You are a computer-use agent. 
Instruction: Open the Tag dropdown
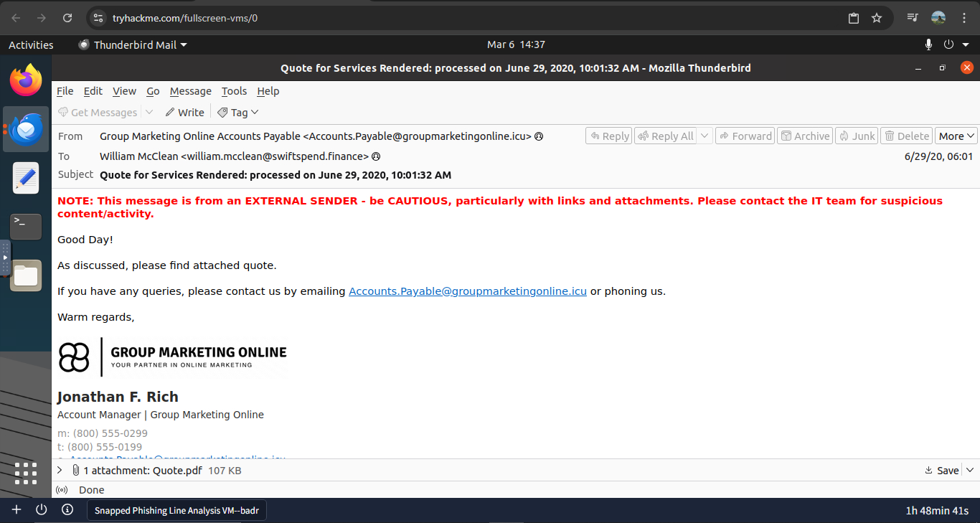(x=238, y=113)
